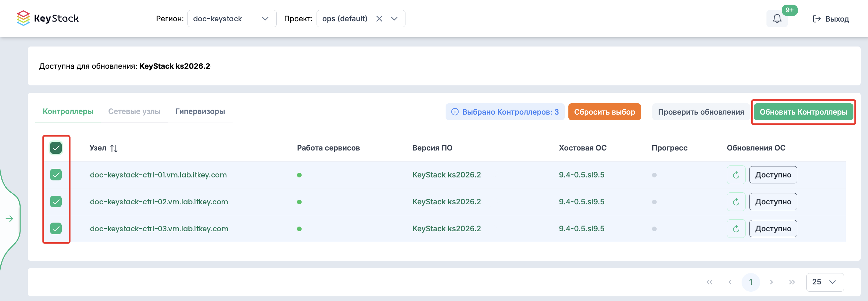The image size is (868, 301).
Task: Expand the sidebar with the arrow
Action: tap(9, 219)
